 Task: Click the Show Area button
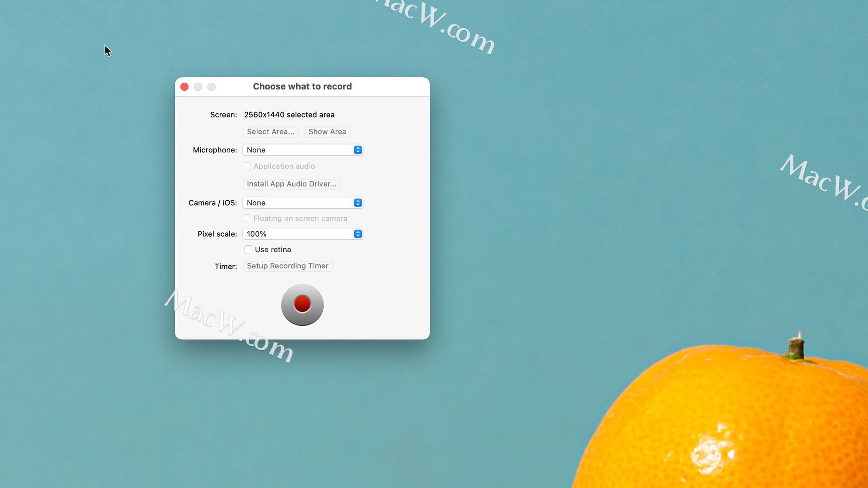pyautogui.click(x=327, y=131)
